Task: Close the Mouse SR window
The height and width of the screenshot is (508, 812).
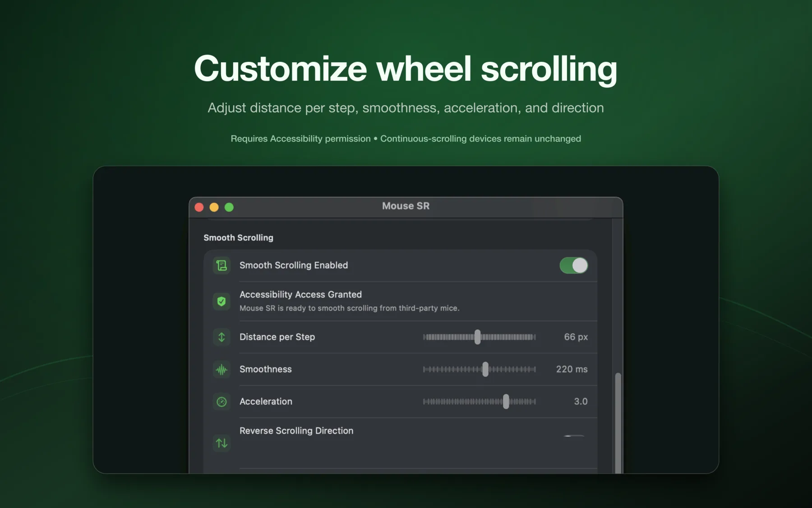Action: pyautogui.click(x=199, y=207)
